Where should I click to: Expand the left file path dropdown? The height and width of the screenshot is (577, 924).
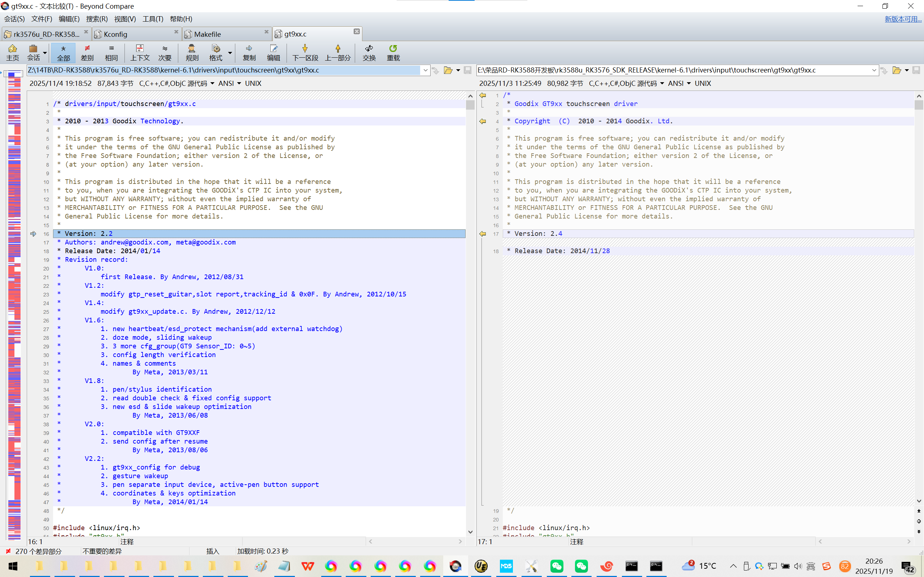click(x=425, y=70)
